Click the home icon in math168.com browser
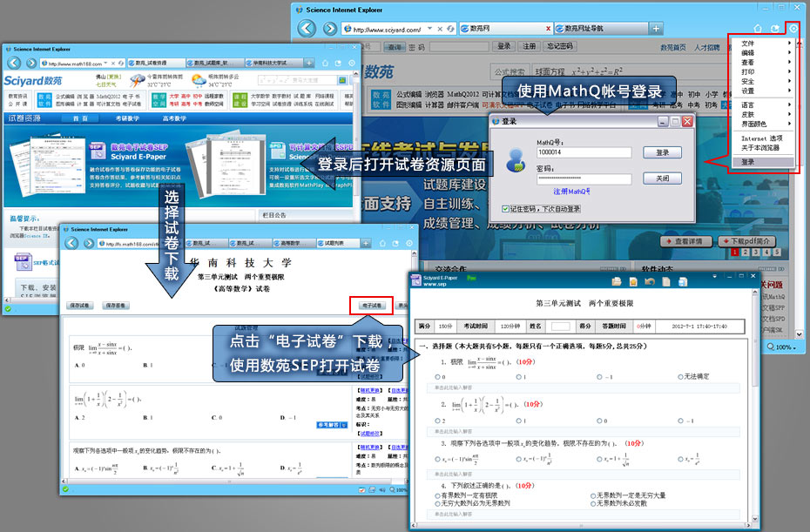 pyautogui.click(x=325, y=63)
